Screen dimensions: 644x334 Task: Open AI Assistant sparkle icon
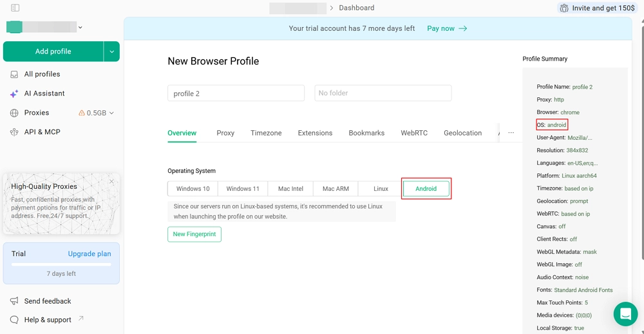coord(14,93)
